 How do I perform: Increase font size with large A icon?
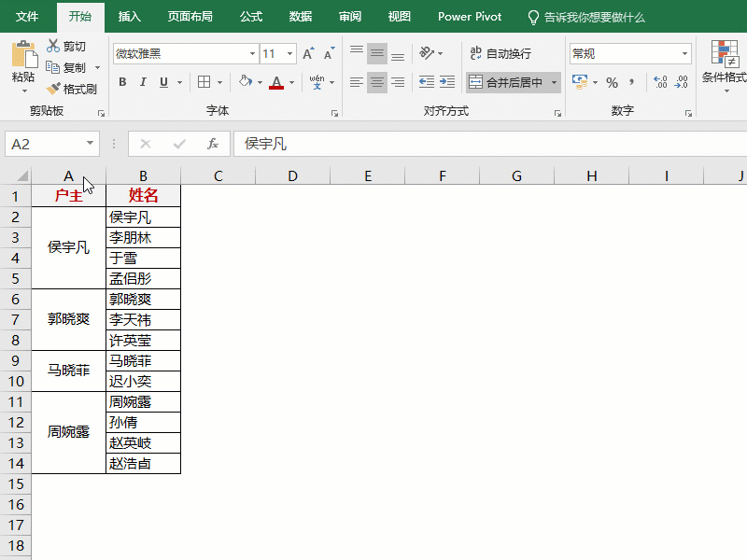309,53
